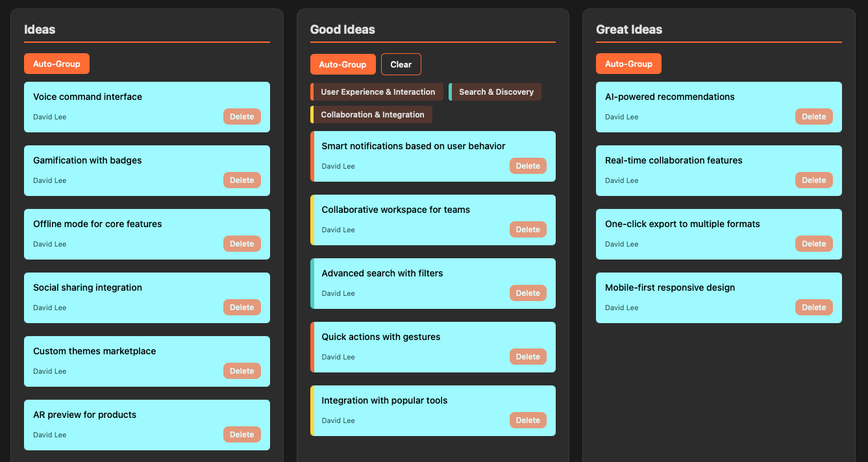This screenshot has width=868, height=462.
Task: Select the User Experience & Interaction tag
Action: (x=377, y=91)
